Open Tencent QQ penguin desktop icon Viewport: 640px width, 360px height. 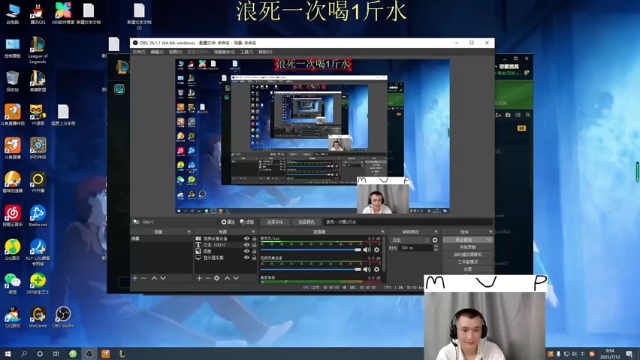[38, 13]
